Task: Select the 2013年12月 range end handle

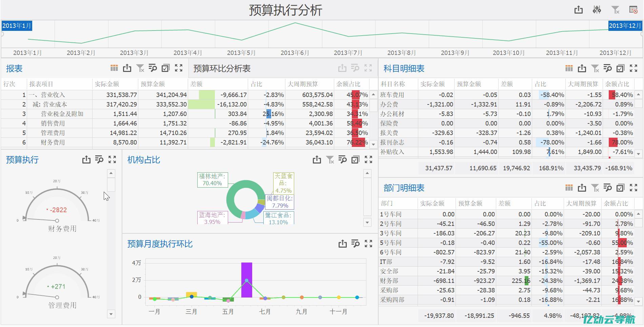Action: point(625,26)
